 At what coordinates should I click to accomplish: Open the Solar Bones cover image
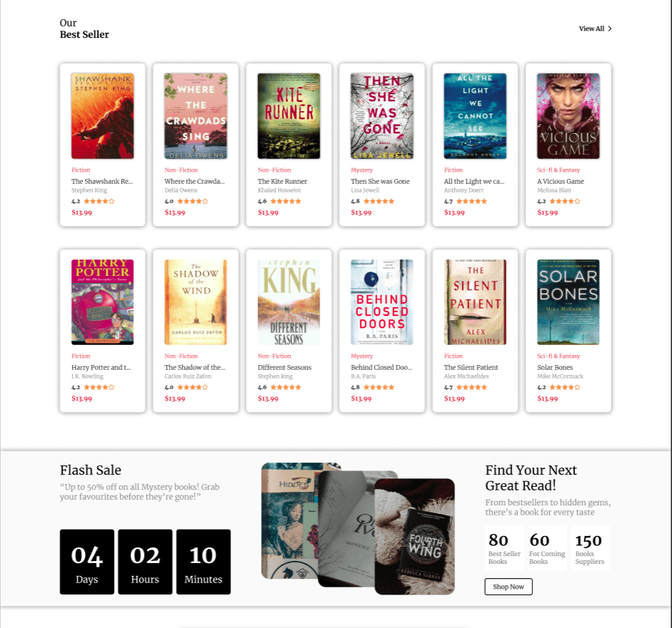click(x=569, y=302)
